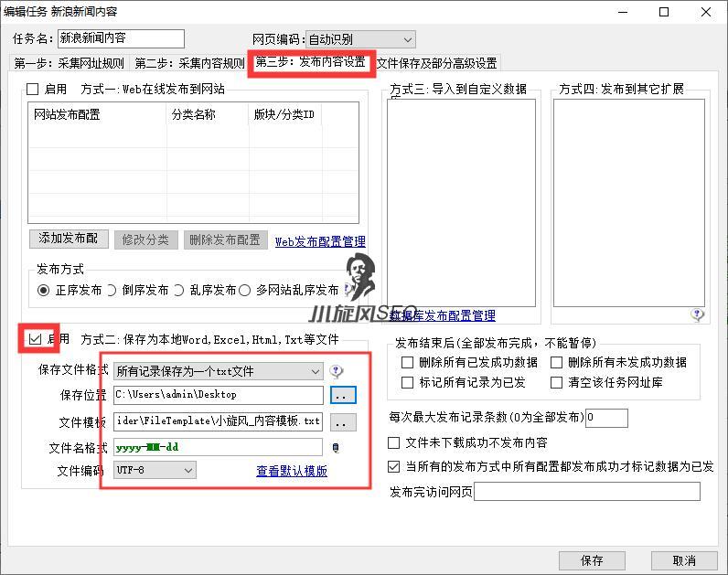The width and height of the screenshot is (728, 575).
Task: Click the 文件模板 path field
Action: click(x=219, y=421)
